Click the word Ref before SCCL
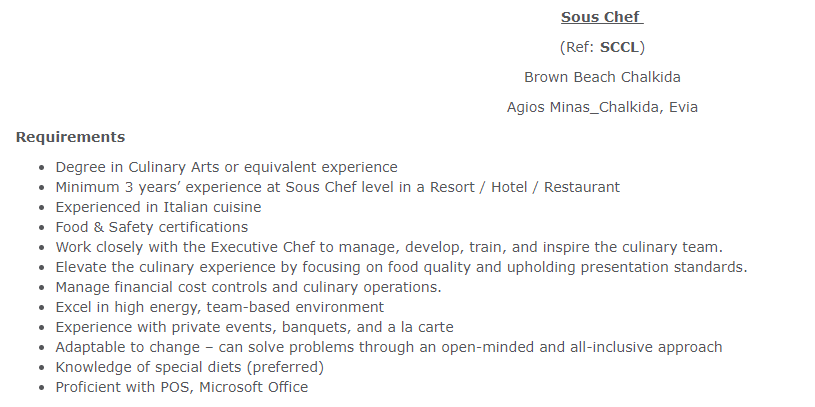The height and width of the screenshot is (407, 815). tap(580, 47)
